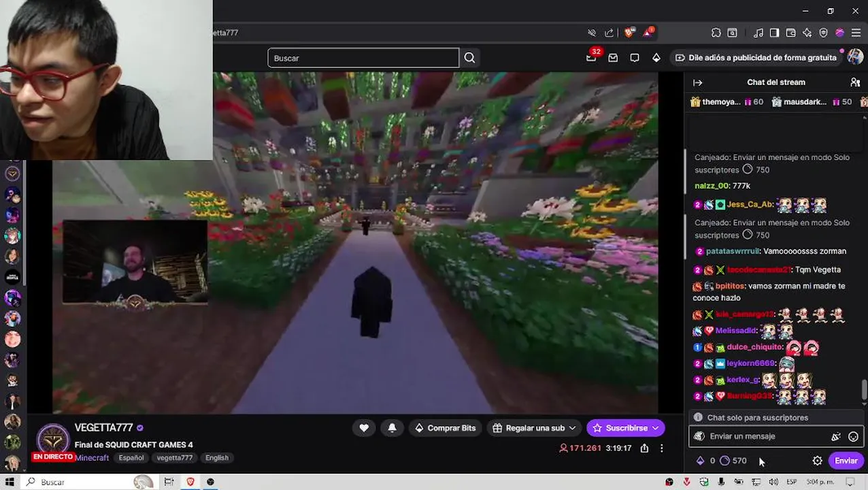Open the emote picker smiley icon

click(853, 437)
